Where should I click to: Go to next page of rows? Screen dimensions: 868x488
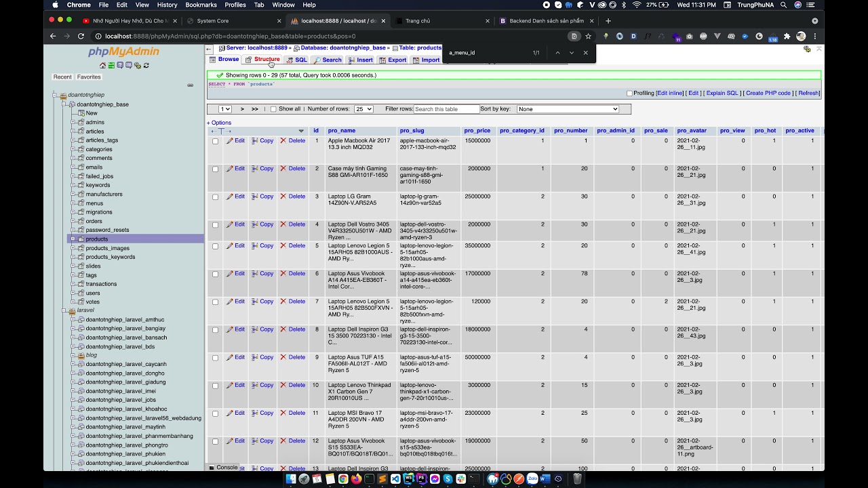pyautogui.click(x=242, y=109)
